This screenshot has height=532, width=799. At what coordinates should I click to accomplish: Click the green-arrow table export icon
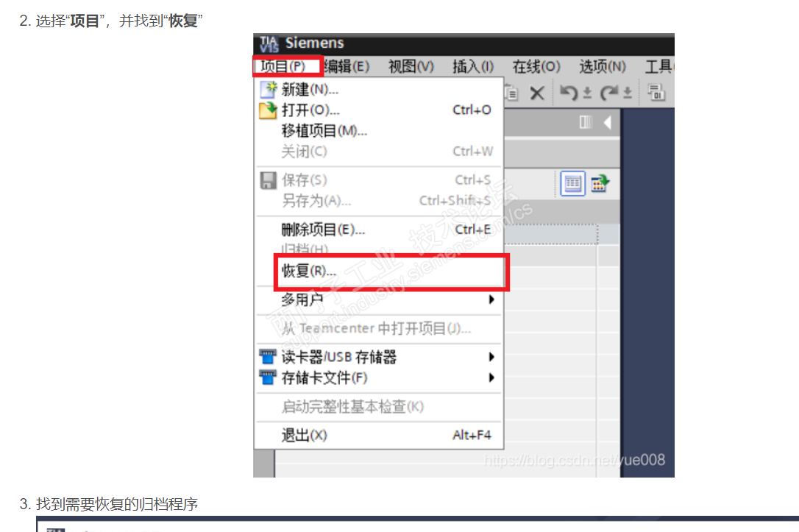click(x=600, y=183)
